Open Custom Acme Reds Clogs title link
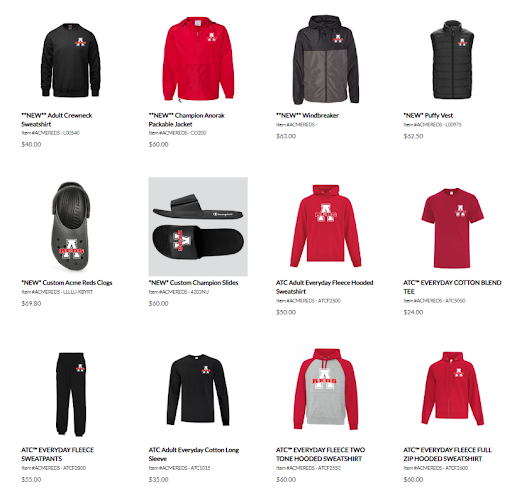 (67, 283)
